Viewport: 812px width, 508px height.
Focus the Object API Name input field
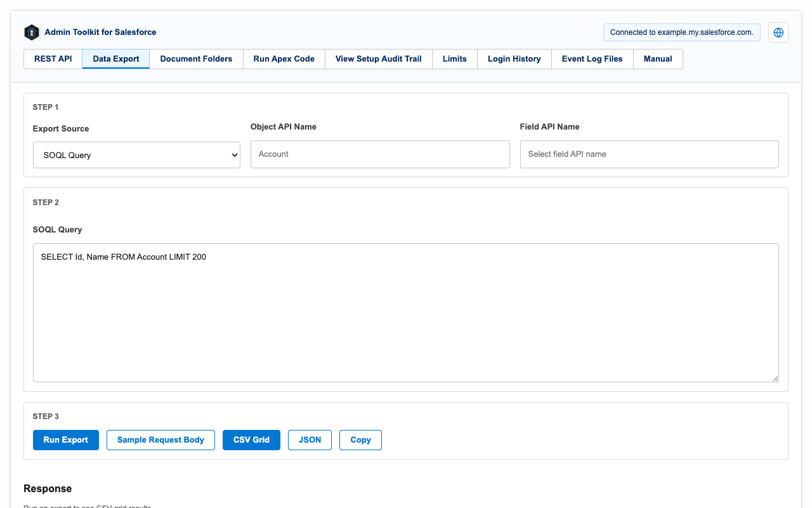tap(380, 154)
